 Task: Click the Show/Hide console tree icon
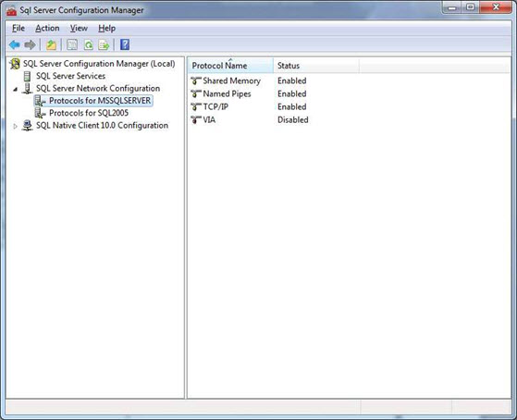72,44
